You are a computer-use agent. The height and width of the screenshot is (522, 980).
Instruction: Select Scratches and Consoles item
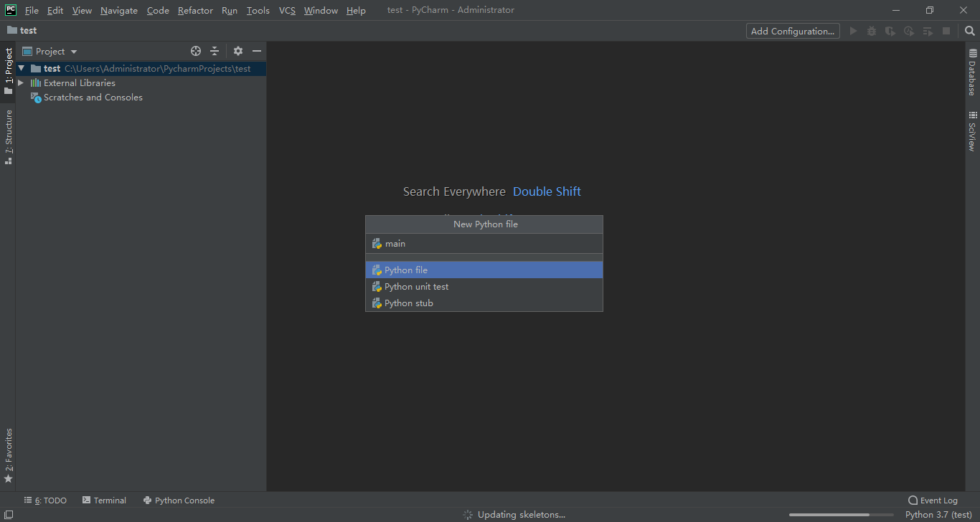tap(93, 97)
